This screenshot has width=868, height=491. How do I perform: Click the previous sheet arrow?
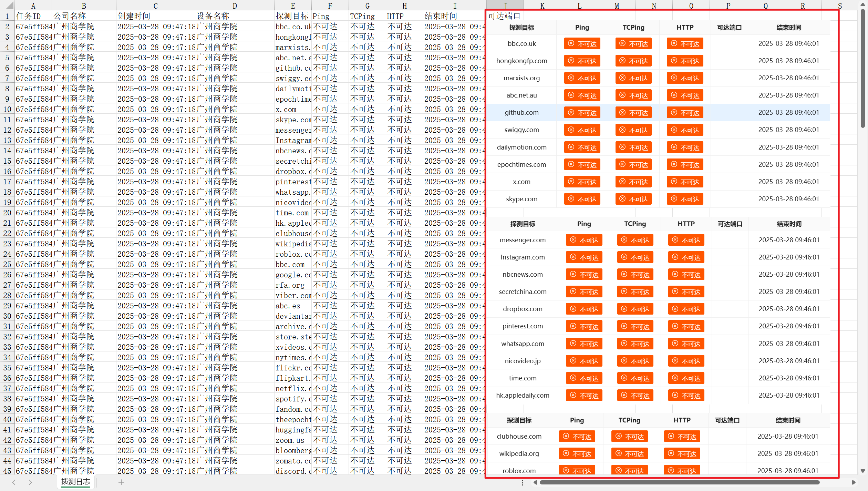point(14,482)
